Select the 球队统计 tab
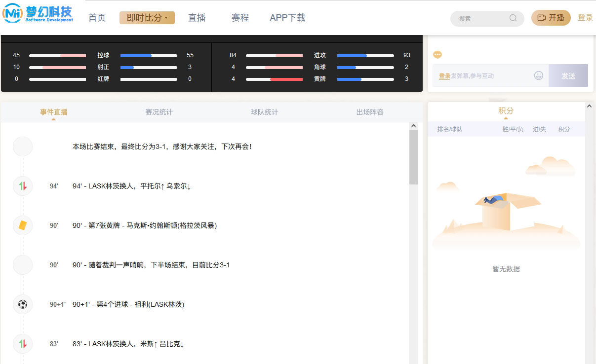Image resolution: width=596 pixels, height=364 pixels. coord(264,112)
